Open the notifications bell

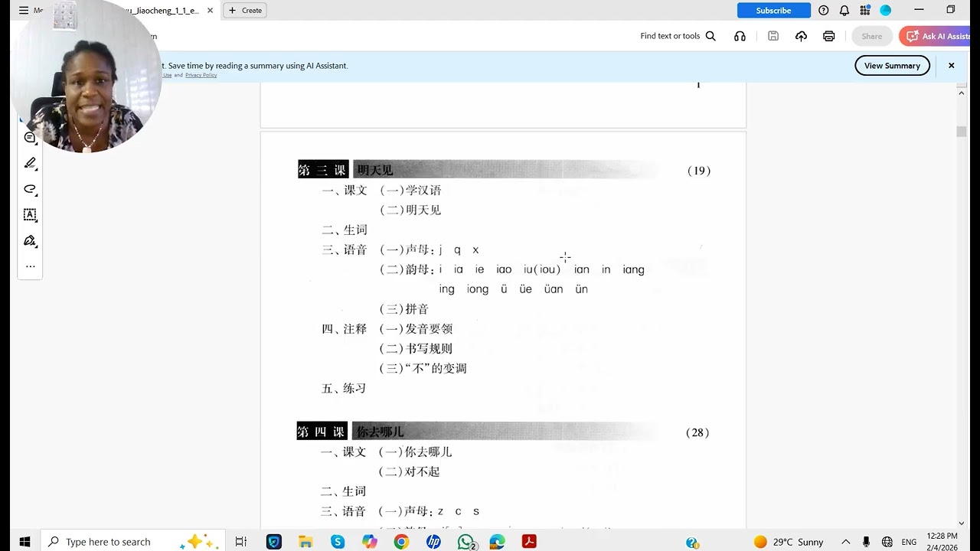[x=844, y=11]
